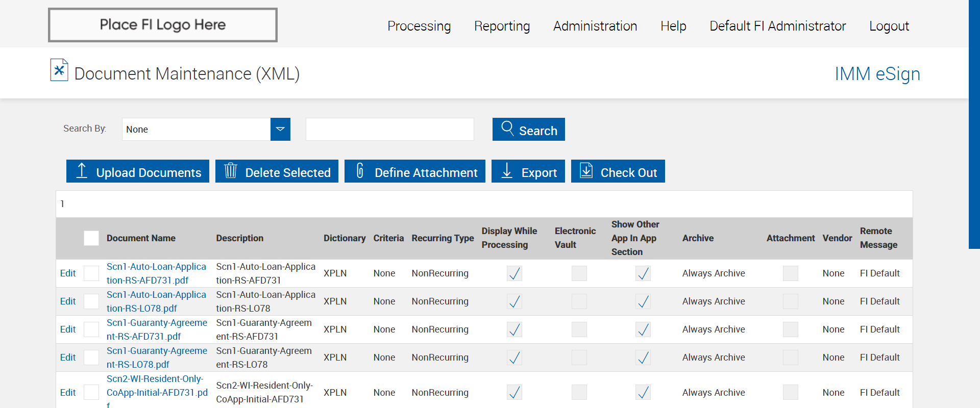
Task: Click the Place FI Logo Here image
Action: tap(163, 25)
